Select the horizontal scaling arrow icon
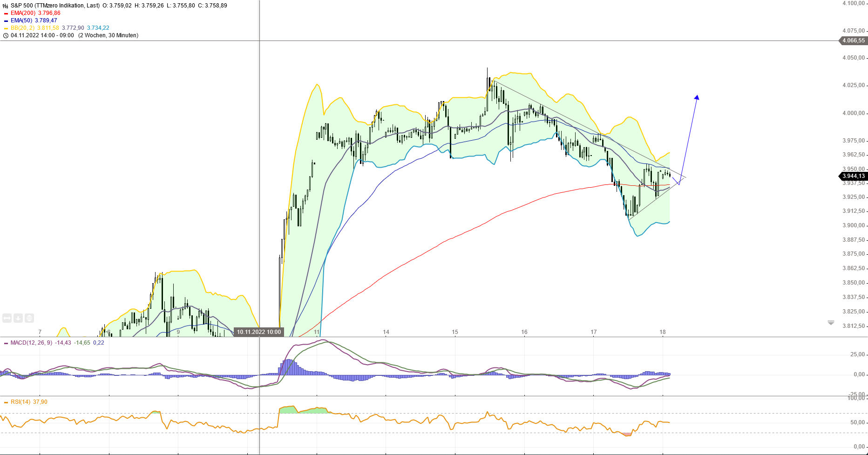This screenshot has height=455, width=868. point(7,318)
